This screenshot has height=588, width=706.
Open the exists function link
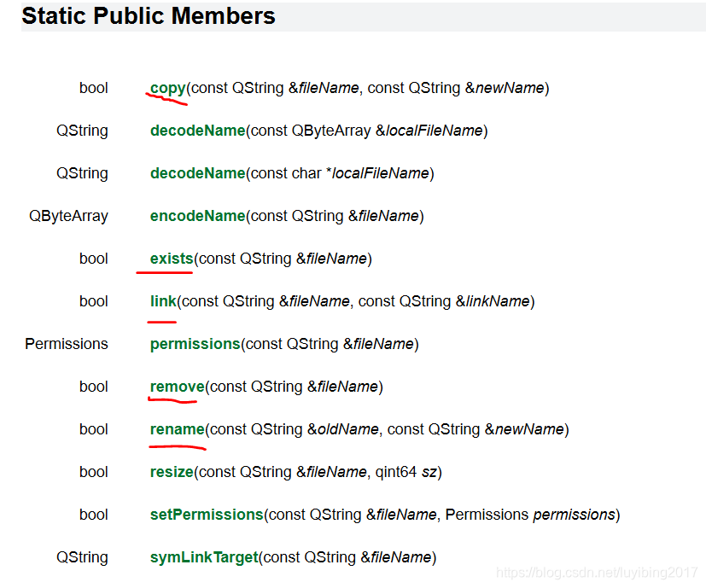pos(172,259)
